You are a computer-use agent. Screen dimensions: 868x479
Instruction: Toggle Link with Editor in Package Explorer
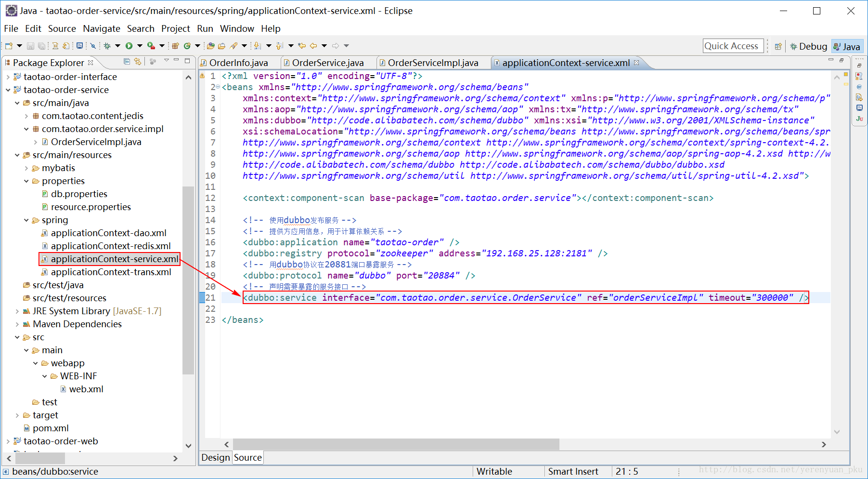click(x=138, y=61)
